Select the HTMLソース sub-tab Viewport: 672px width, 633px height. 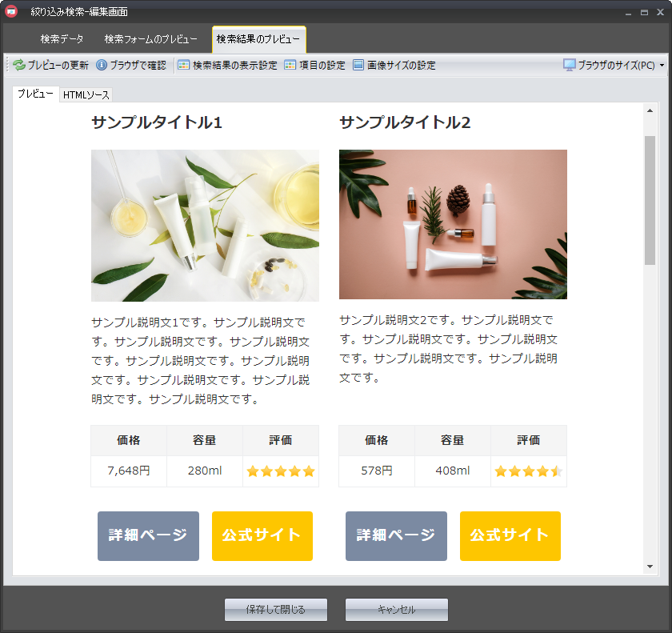[x=86, y=95]
